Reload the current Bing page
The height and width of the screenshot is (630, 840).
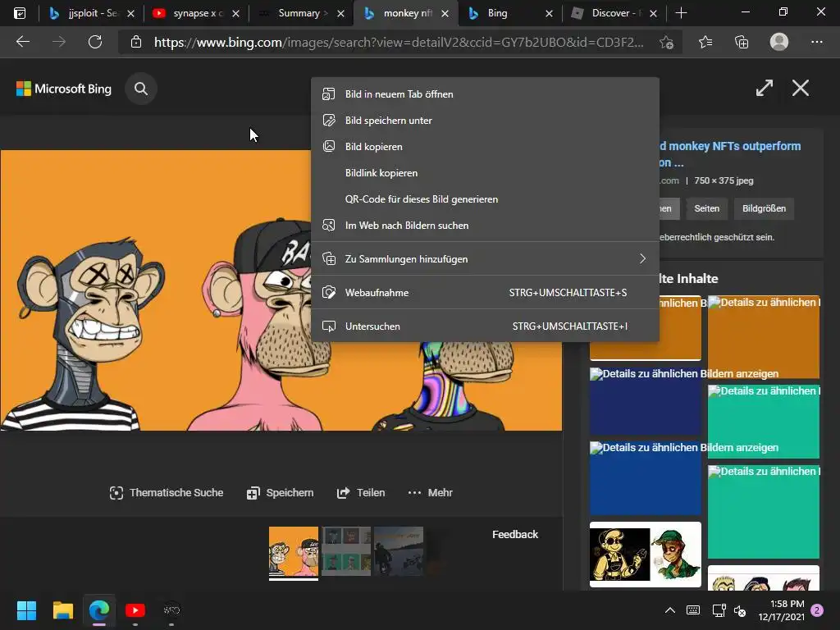pyautogui.click(x=95, y=42)
